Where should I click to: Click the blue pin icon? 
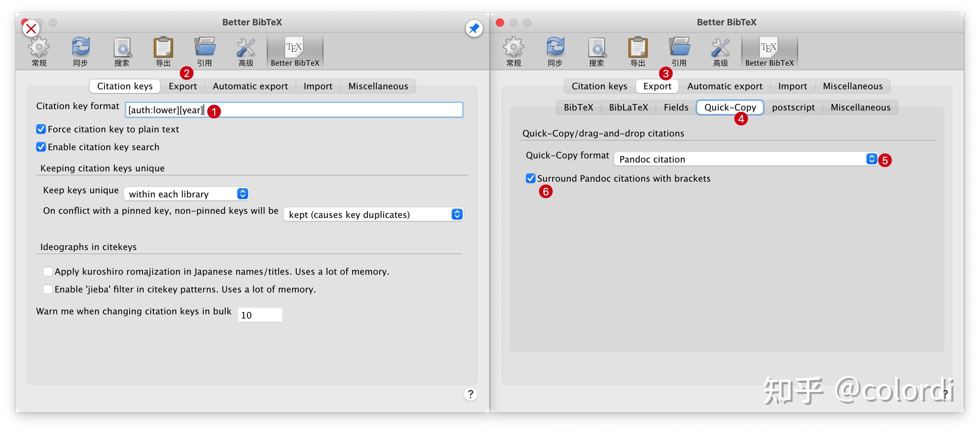pos(474,28)
